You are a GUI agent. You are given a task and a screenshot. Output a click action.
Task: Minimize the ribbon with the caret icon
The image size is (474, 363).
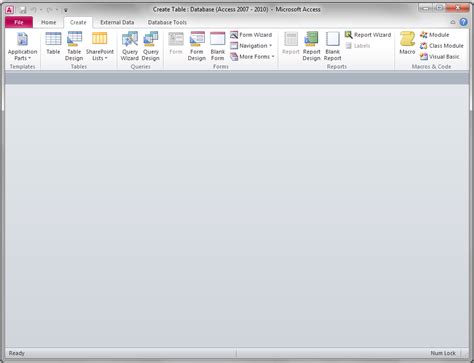click(453, 22)
